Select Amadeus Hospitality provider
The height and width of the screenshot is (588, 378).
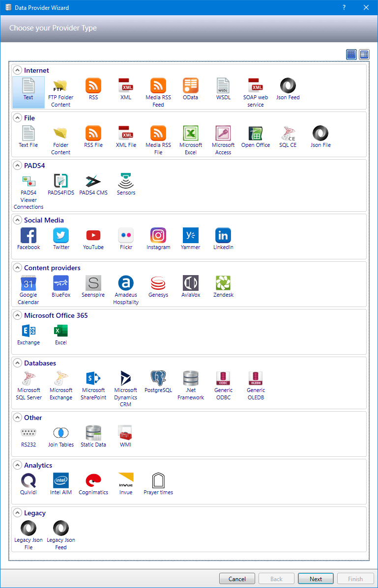coord(126,290)
